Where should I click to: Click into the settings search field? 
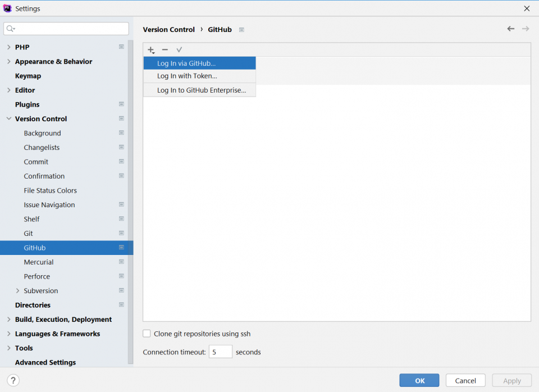(x=66, y=29)
